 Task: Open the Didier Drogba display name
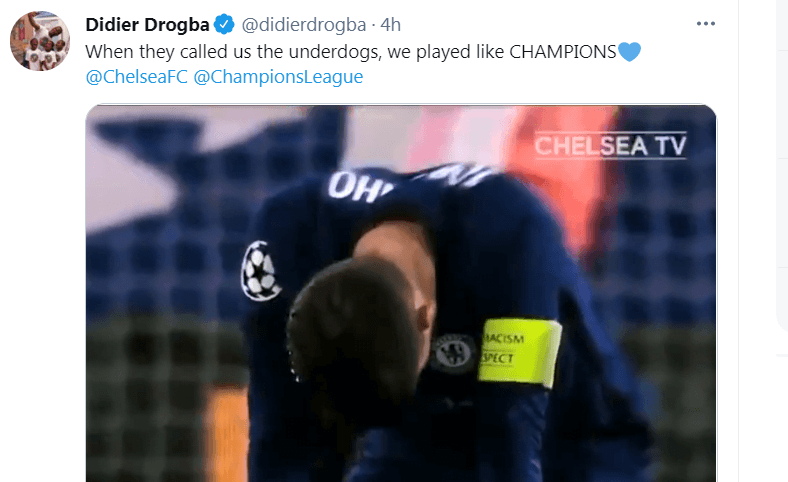(147, 24)
